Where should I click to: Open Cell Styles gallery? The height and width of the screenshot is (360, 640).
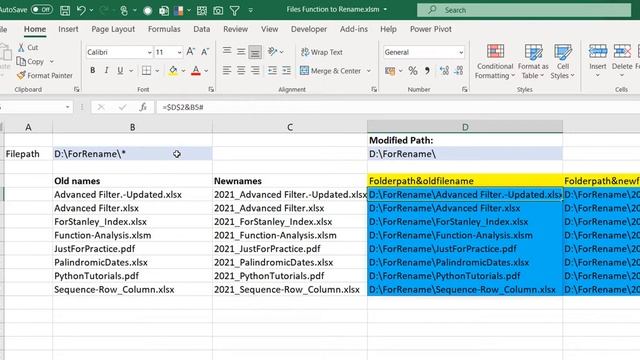pyautogui.click(x=562, y=61)
